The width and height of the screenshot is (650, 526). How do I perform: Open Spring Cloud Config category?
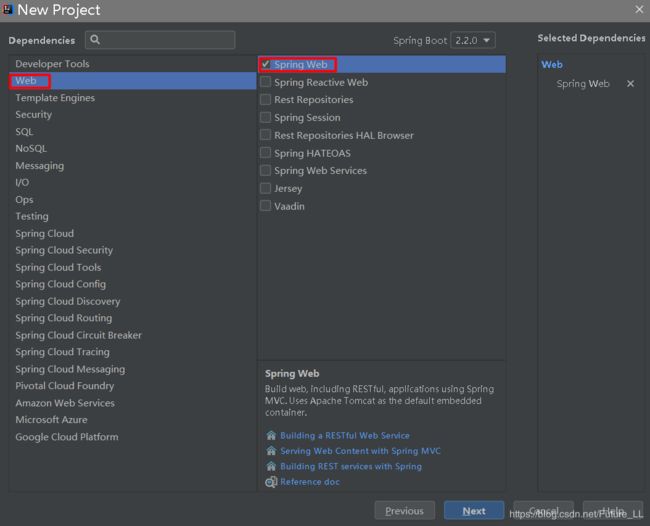point(133,284)
